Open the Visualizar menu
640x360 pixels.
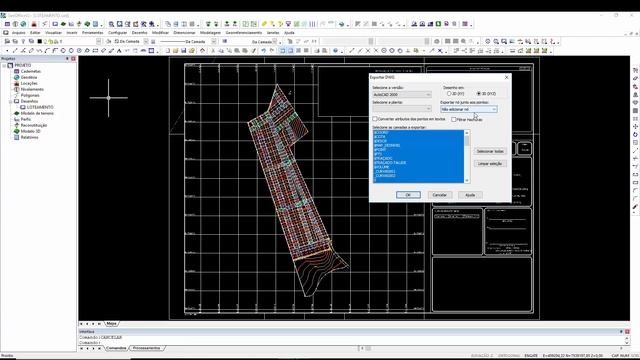click(x=53, y=33)
